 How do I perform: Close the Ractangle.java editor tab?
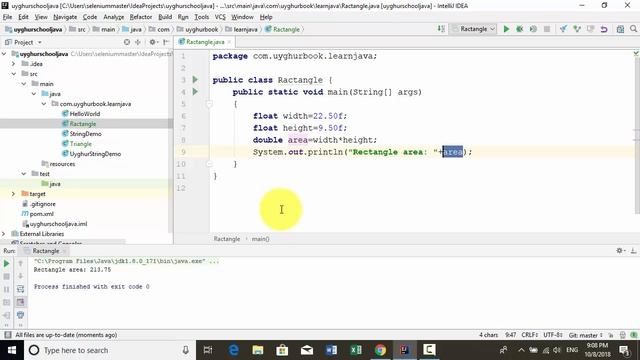pyautogui.click(x=229, y=42)
